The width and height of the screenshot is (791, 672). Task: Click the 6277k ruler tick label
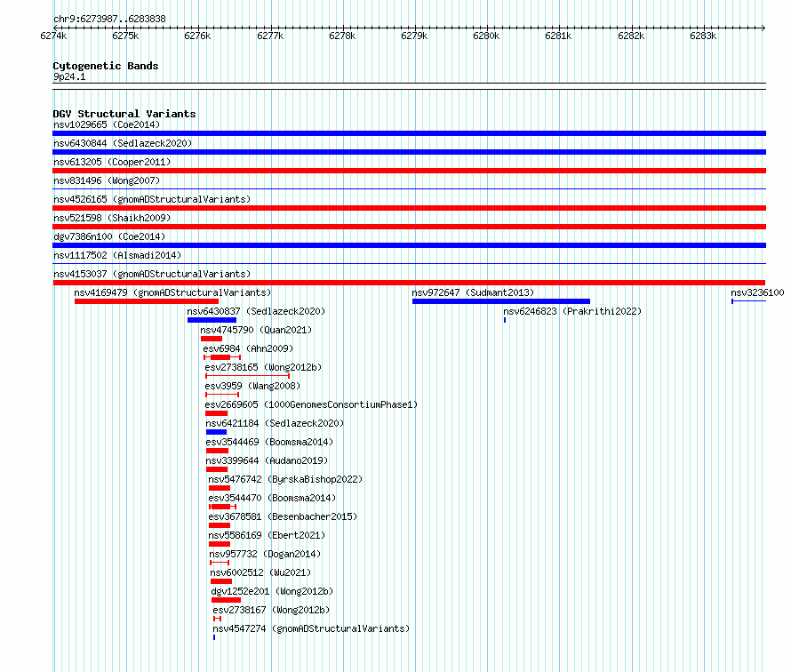click(x=270, y=36)
